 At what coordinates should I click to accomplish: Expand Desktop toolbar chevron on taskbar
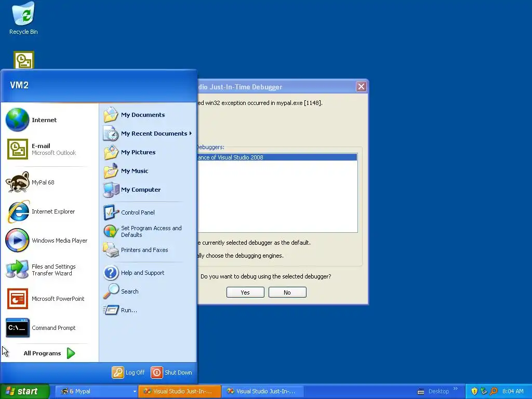coord(455,389)
